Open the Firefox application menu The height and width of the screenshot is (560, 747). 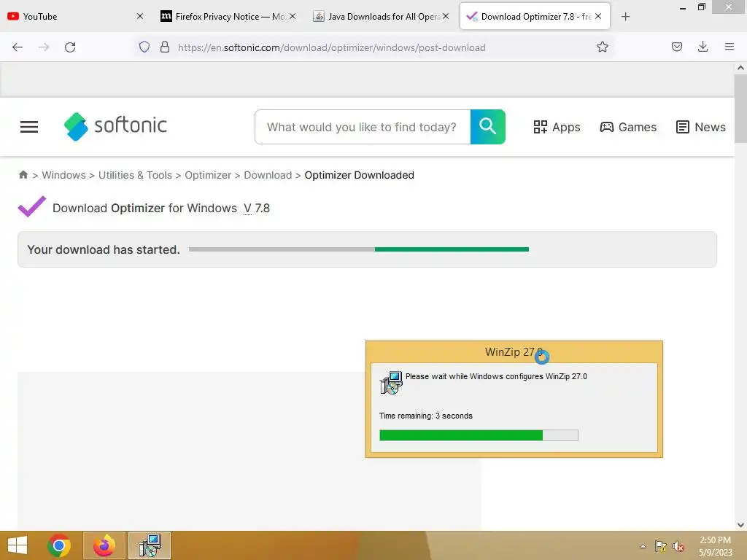click(x=729, y=47)
